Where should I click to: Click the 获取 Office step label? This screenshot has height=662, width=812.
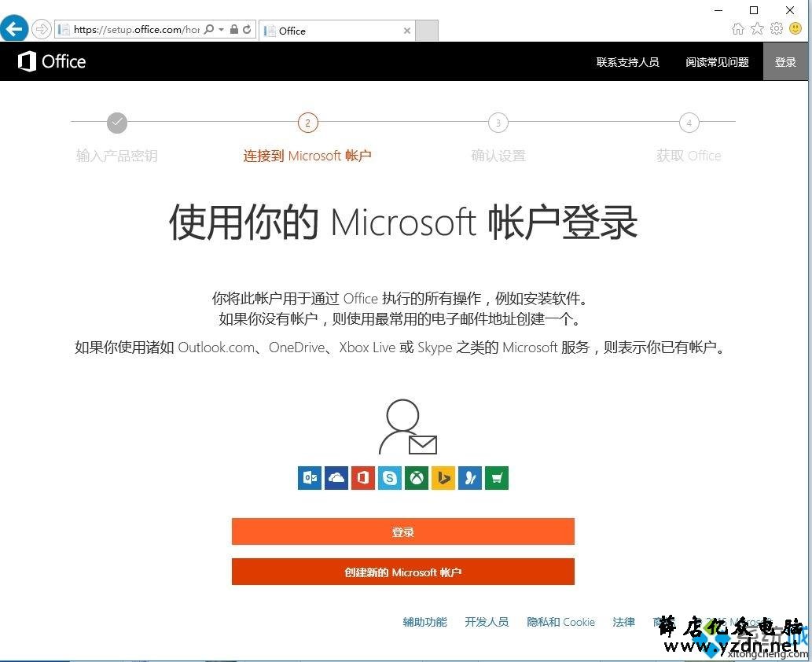pos(689,156)
